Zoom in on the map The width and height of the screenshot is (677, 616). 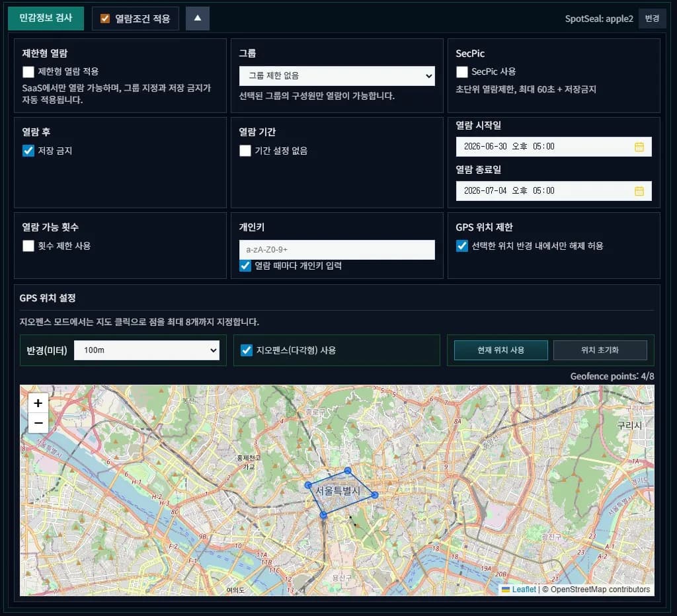coord(38,403)
